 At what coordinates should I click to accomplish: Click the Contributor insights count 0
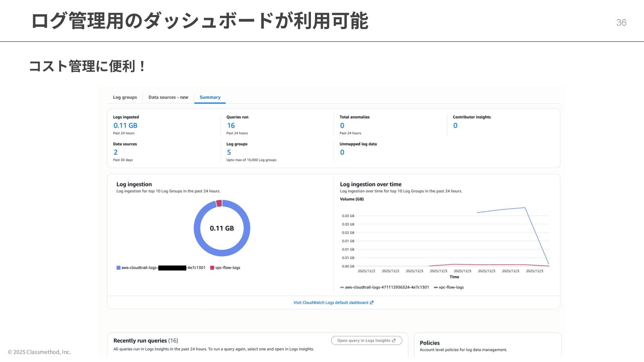[455, 125]
